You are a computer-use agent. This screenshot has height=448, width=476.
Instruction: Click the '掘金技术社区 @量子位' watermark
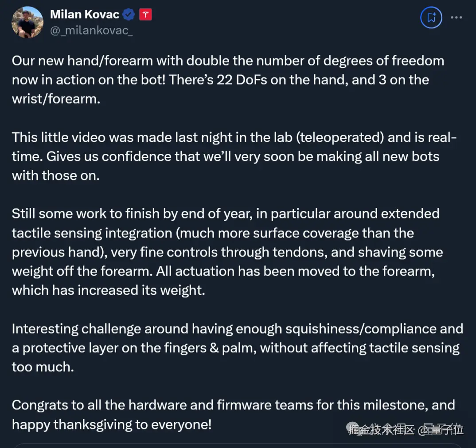tap(406, 429)
